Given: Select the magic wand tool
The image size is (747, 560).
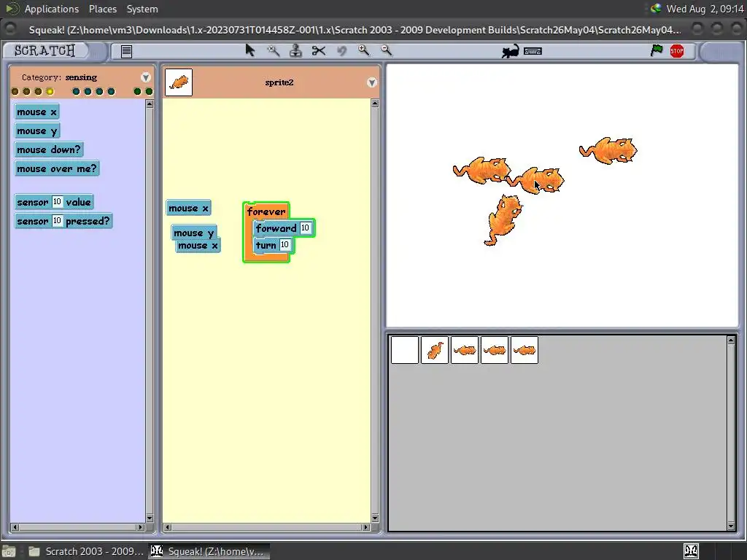Looking at the screenshot, I should (x=273, y=50).
